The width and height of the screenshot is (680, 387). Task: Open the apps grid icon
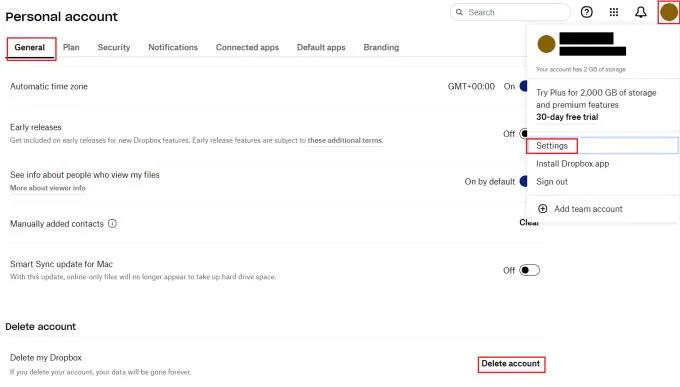pyautogui.click(x=614, y=12)
